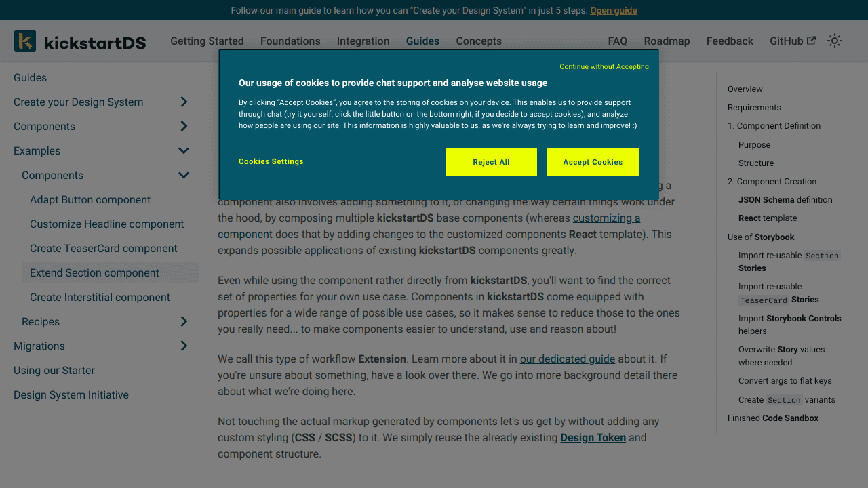Click the kickstartDS logo icon

click(25, 41)
